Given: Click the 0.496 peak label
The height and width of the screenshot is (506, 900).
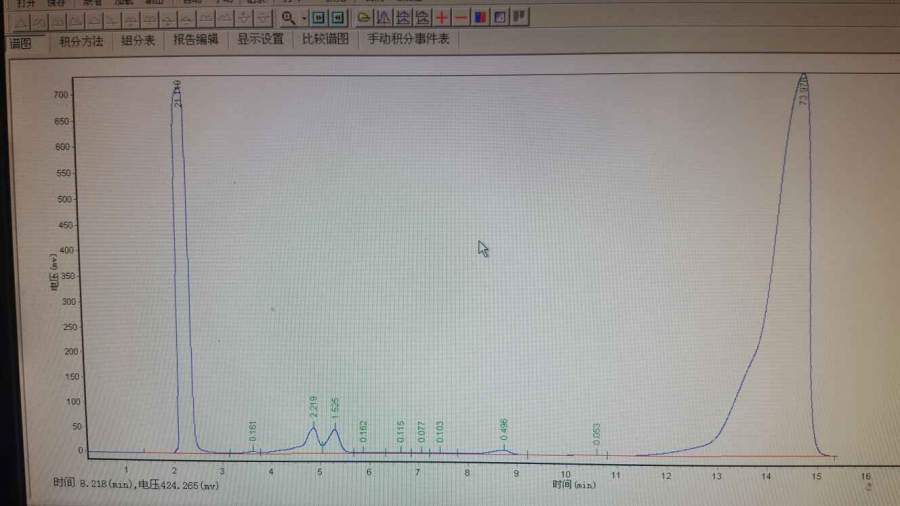Looking at the screenshot, I should pos(504,429).
